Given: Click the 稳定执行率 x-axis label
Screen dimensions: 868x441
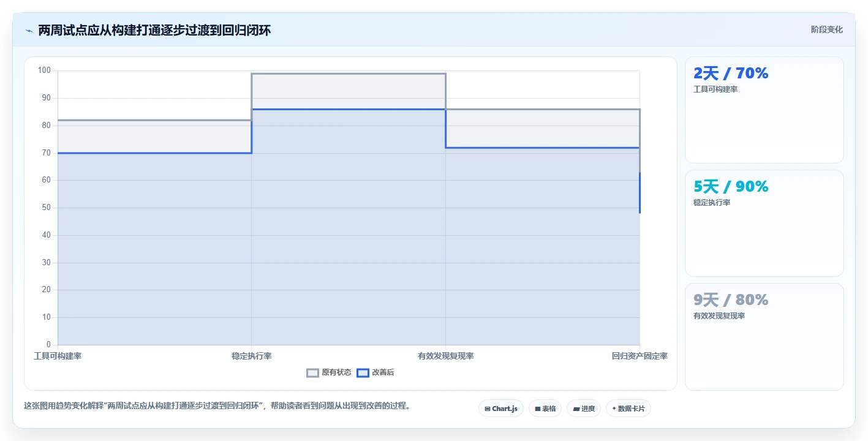Looking at the screenshot, I should coord(252,356).
